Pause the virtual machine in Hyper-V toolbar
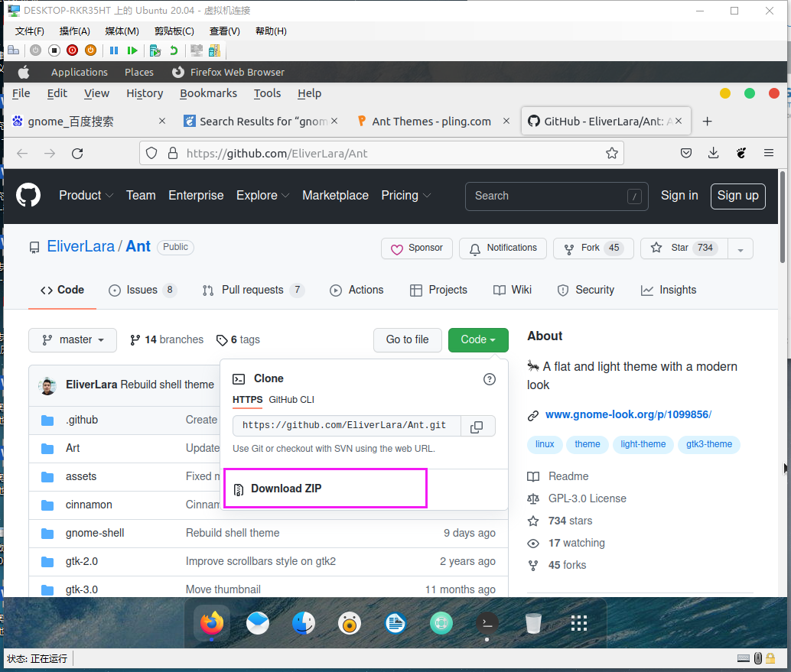Image resolution: width=791 pixels, height=672 pixels. coord(114,50)
